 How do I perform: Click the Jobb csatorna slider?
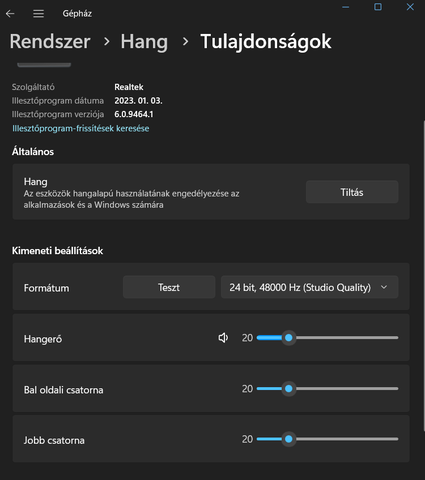click(327, 439)
